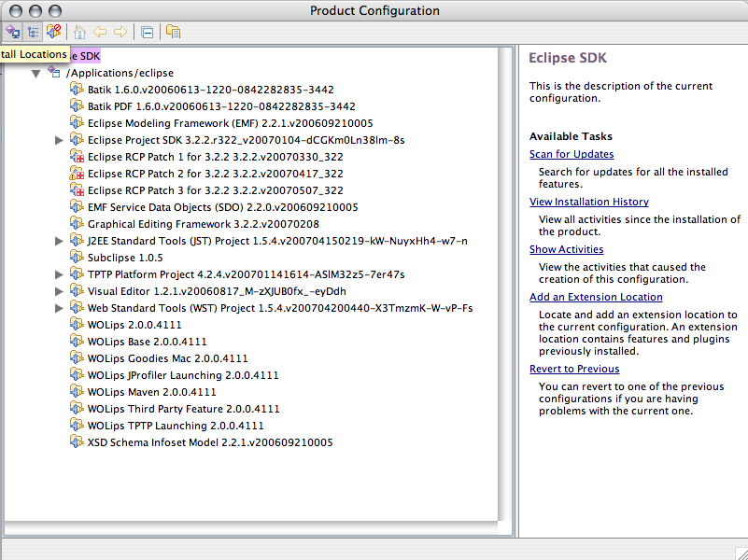Click the Eclipse RCP Patch 2 feature icon
The width and height of the screenshot is (748, 560).
[78, 174]
